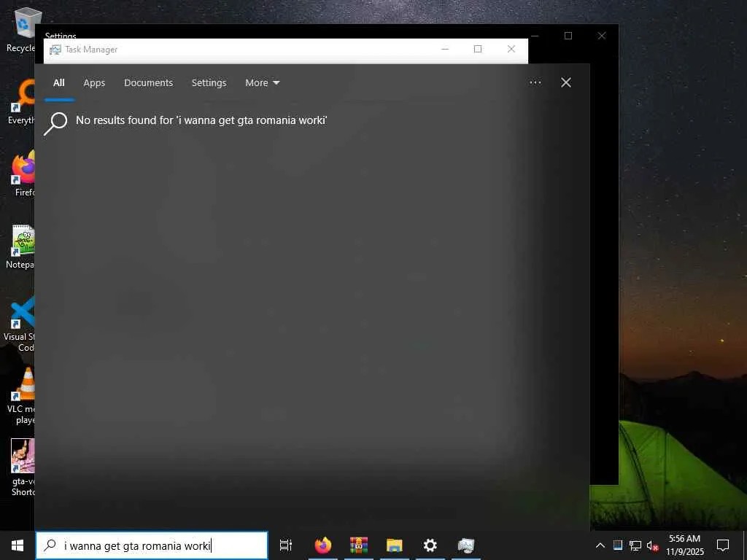Open the Action Center notifications

723,545
